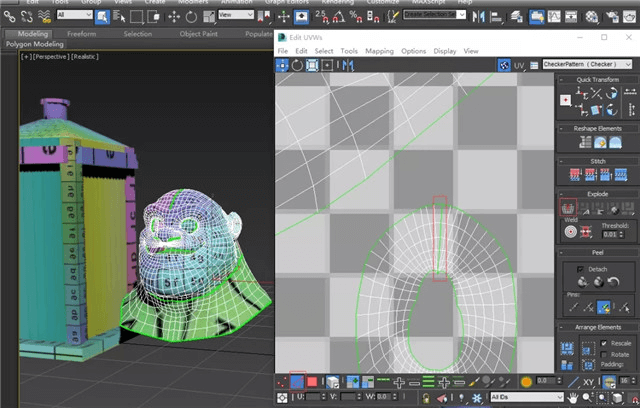
Task: Click the Weld target icon
Action: (571, 231)
